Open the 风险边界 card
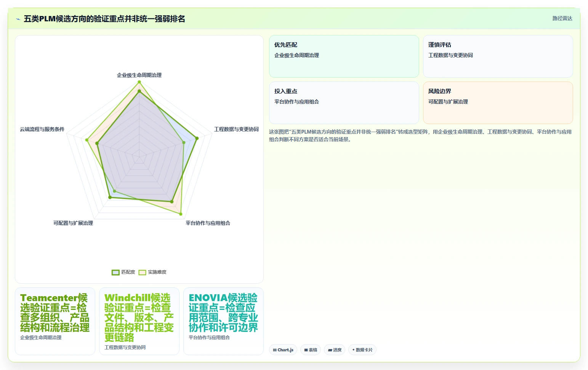 click(498, 103)
